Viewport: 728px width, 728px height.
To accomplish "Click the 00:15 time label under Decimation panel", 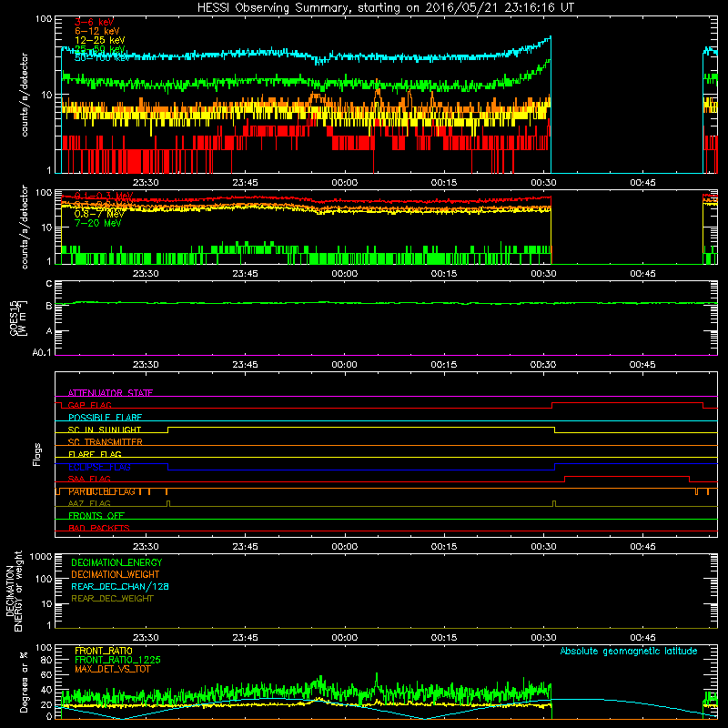I will (444, 638).
